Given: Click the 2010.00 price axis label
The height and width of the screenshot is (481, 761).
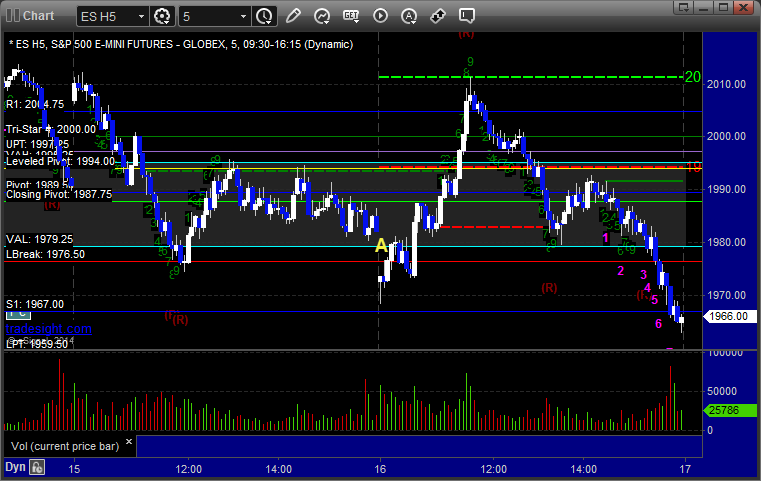Looking at the screenshot, I should (727, 84).
